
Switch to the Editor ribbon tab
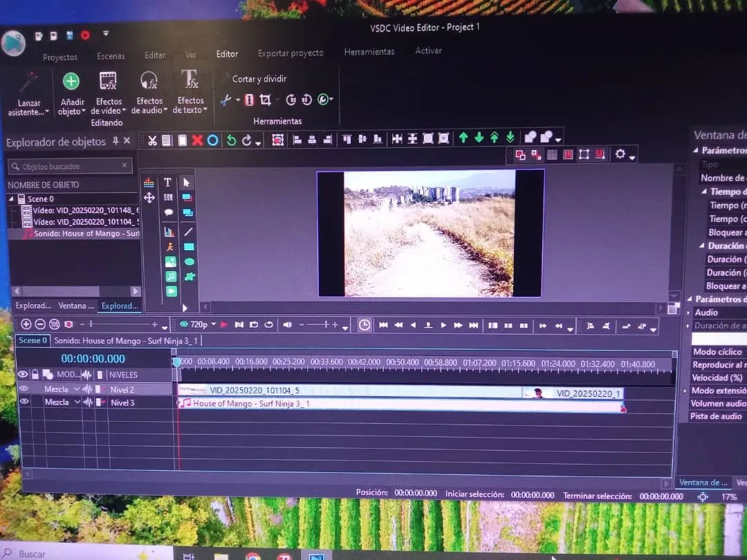click(x=227, y=54)
